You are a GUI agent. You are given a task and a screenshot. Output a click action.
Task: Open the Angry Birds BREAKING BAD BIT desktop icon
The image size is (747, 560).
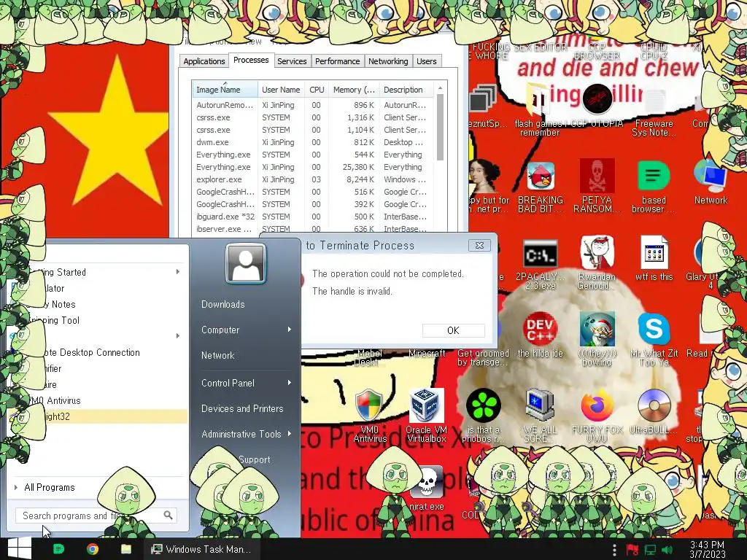541,176
